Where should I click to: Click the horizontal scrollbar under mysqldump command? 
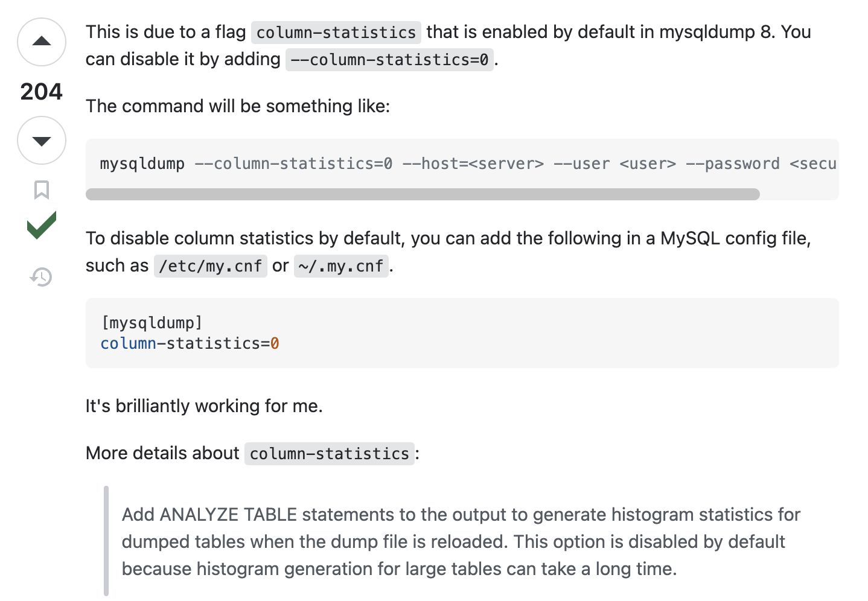pyautogui.click(x=423, y=194)
